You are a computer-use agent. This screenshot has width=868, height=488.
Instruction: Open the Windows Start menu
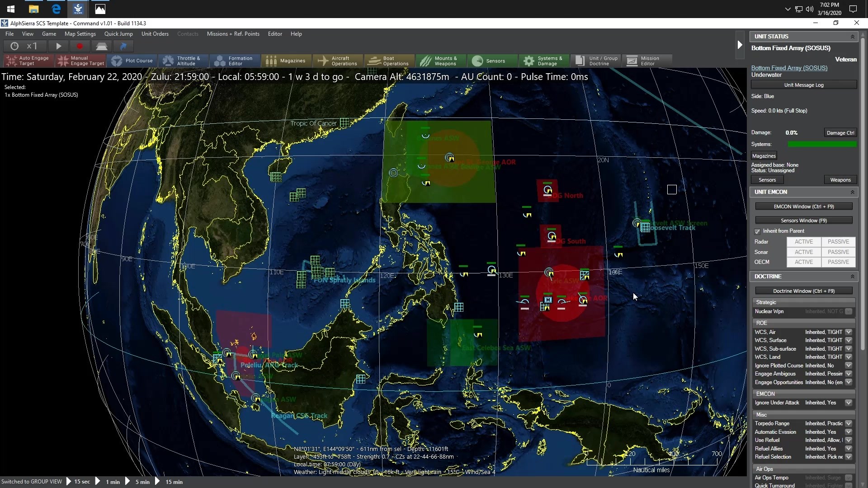11,9
